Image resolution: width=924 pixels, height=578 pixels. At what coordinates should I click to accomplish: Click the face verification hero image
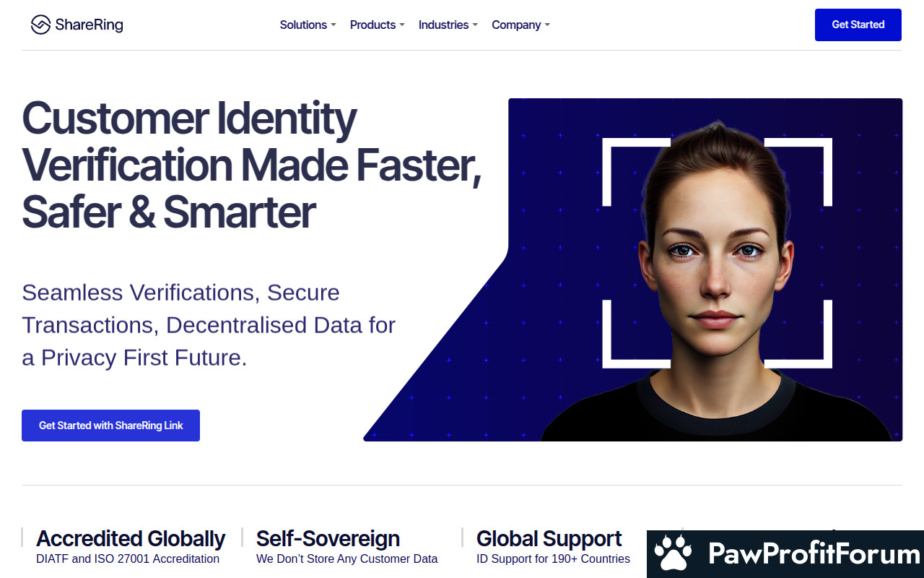click(x=633, y=269)
